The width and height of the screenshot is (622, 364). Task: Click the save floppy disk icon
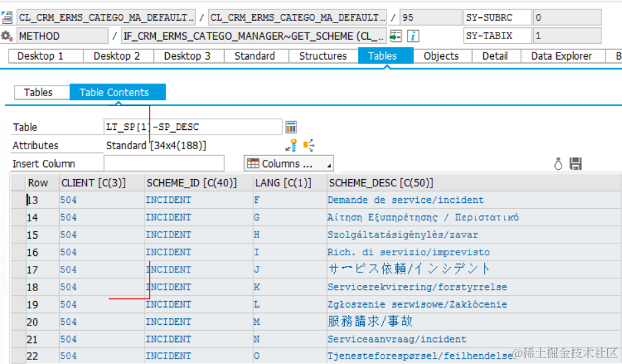pos(576,164)
